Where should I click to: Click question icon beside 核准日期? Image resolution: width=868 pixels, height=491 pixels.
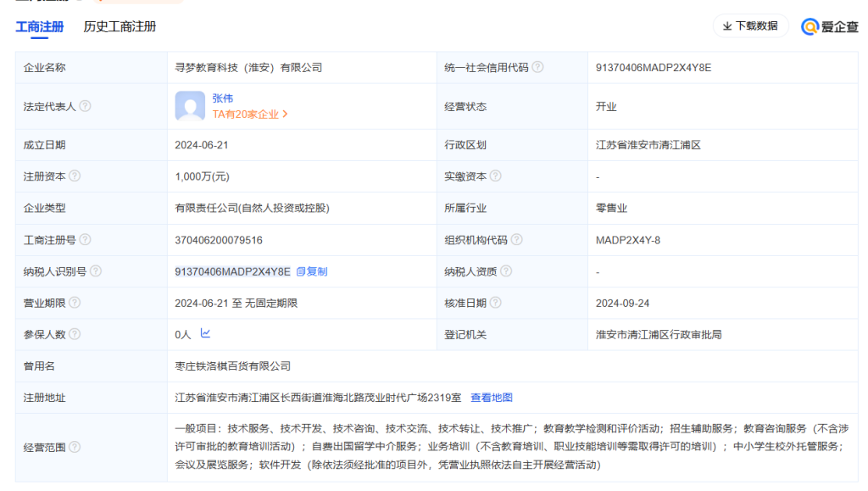(x=496, y=303)
